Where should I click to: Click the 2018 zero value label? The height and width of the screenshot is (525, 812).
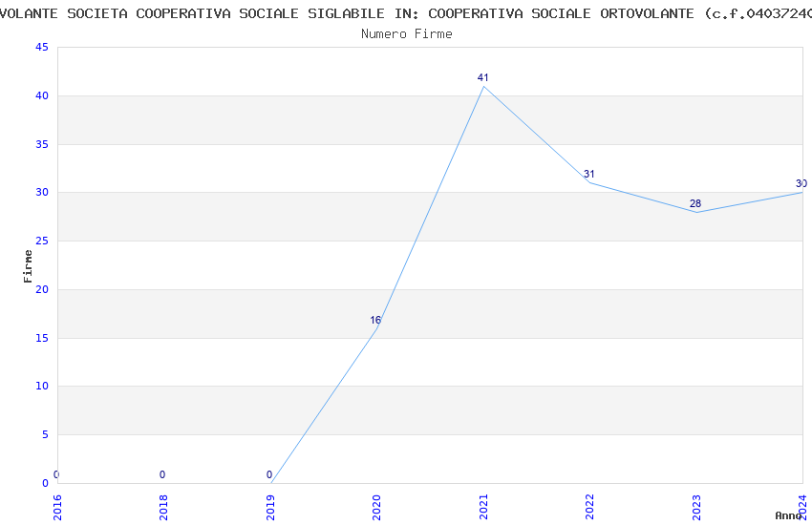pyautogui.click(x=162, y=474)
